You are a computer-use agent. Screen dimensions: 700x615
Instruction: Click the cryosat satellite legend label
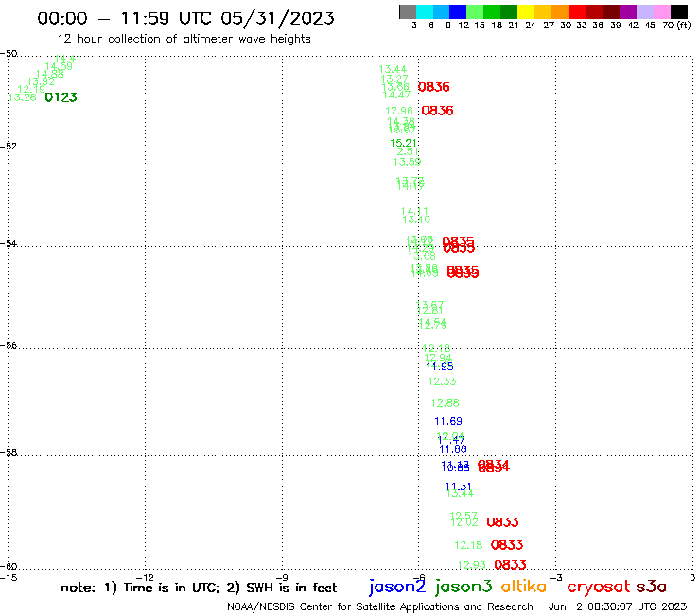coord(599,588)
